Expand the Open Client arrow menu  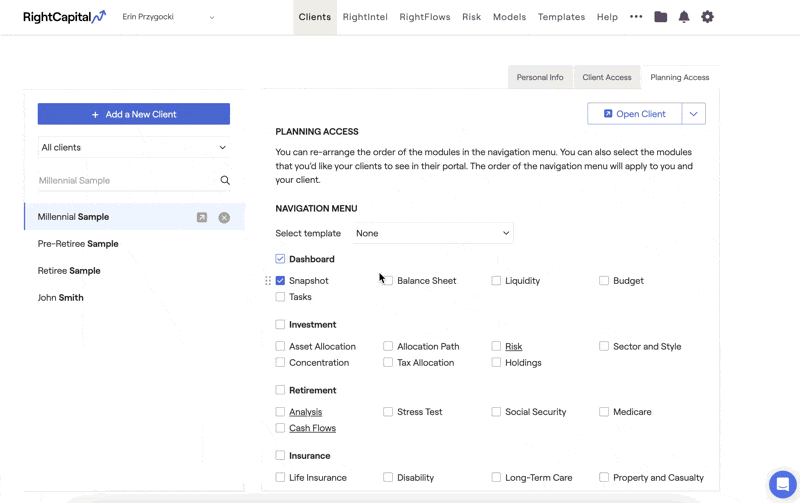[693, 114]
